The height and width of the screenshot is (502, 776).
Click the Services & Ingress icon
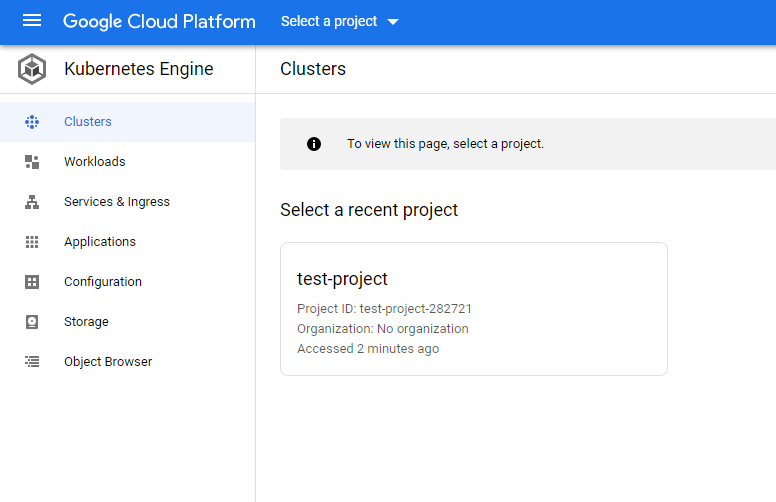[x=32, y=202]
